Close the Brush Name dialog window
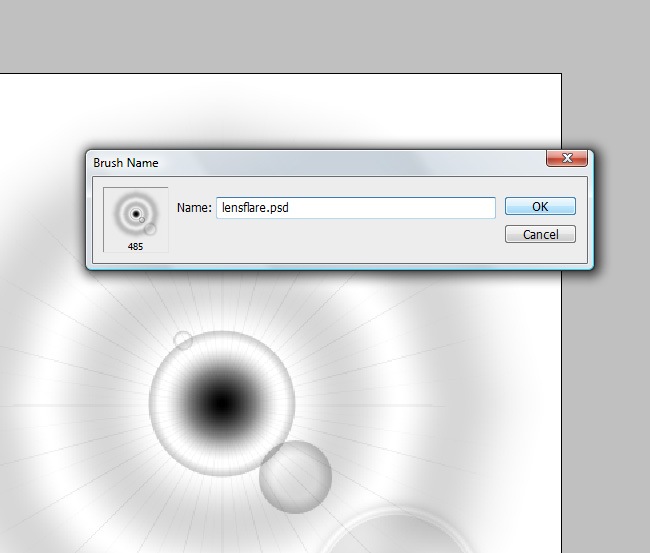Viewport: 650px width, 553px height. 567,158
